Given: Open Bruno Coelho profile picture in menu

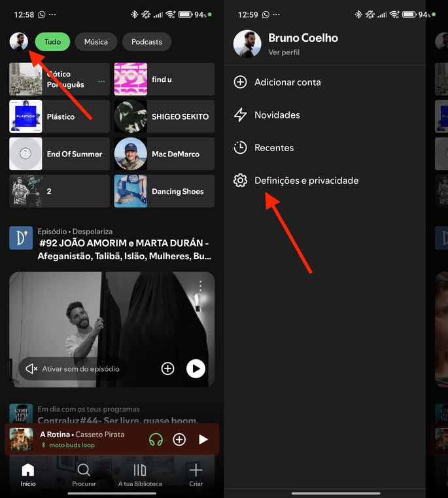Looking at the screenshot, I should [247, 44].
